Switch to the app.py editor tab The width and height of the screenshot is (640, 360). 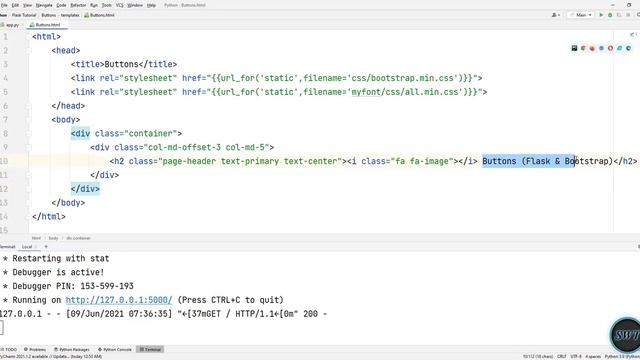tap(11, 25)
